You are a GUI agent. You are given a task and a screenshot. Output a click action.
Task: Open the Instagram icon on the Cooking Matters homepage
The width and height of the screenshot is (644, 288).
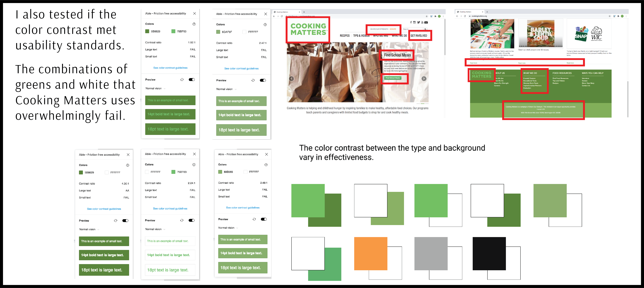pos(414,22)
